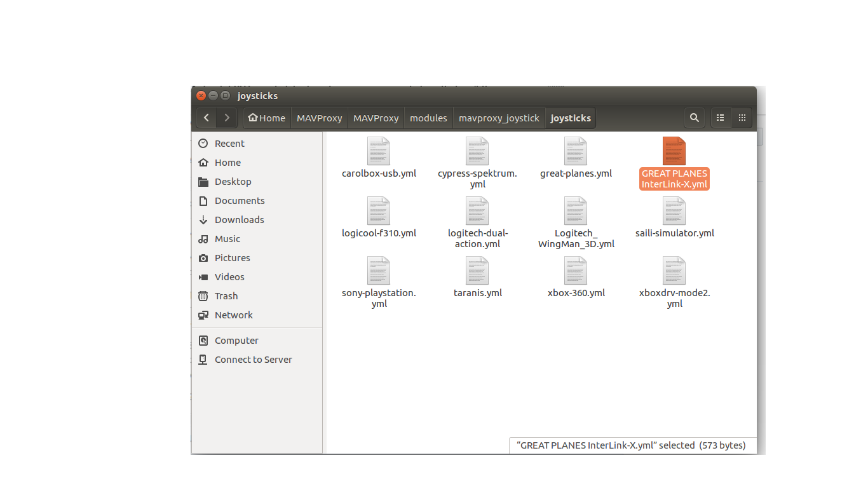The image size is (868, 488).
Task: Click the mavproxy_joystick breadcrumb segment
Action: click(x=499, y=118)
